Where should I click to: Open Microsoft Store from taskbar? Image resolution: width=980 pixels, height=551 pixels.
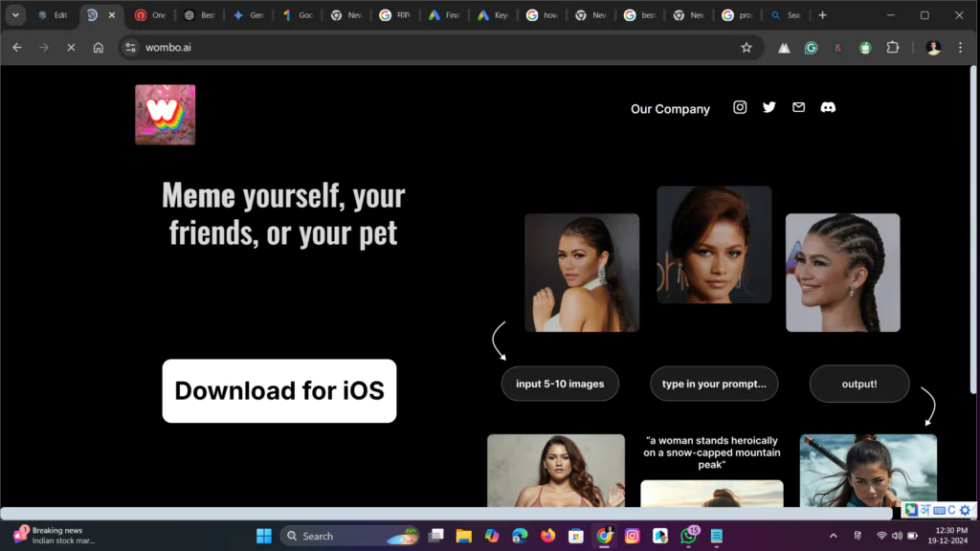(575, 536)
